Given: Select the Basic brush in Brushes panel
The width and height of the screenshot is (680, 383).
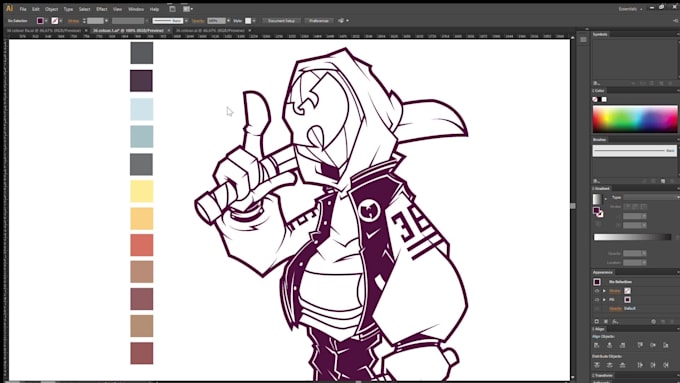Looking at the screenshot, I should tap(634, 151).
